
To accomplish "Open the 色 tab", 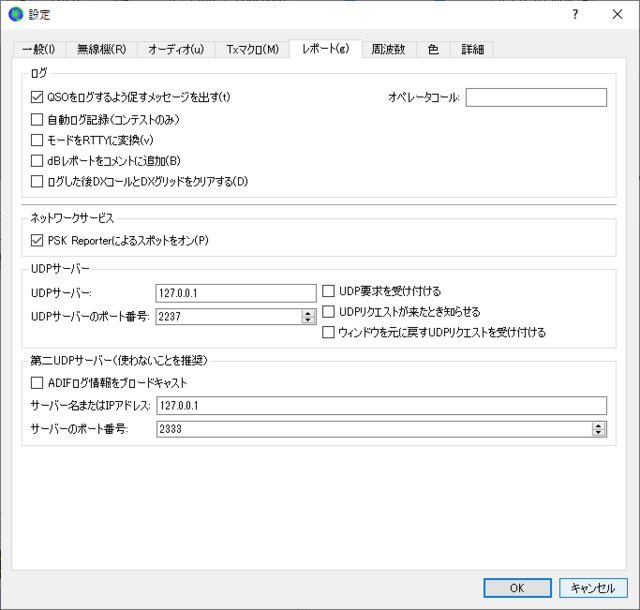I will 433,49.
